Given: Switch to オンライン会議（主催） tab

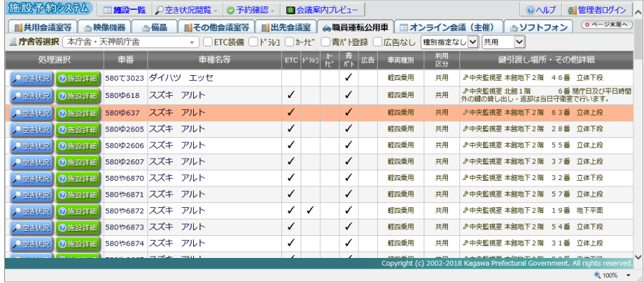Looking at the screenshot, I should (449, 27).
